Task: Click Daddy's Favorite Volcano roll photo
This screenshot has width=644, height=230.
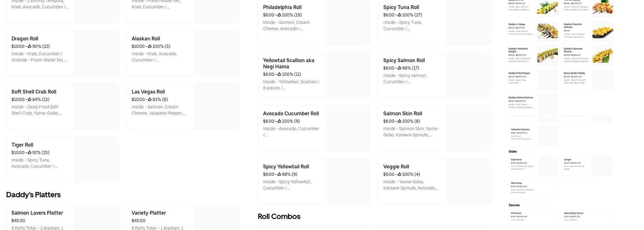Action: tap(603, 31)
